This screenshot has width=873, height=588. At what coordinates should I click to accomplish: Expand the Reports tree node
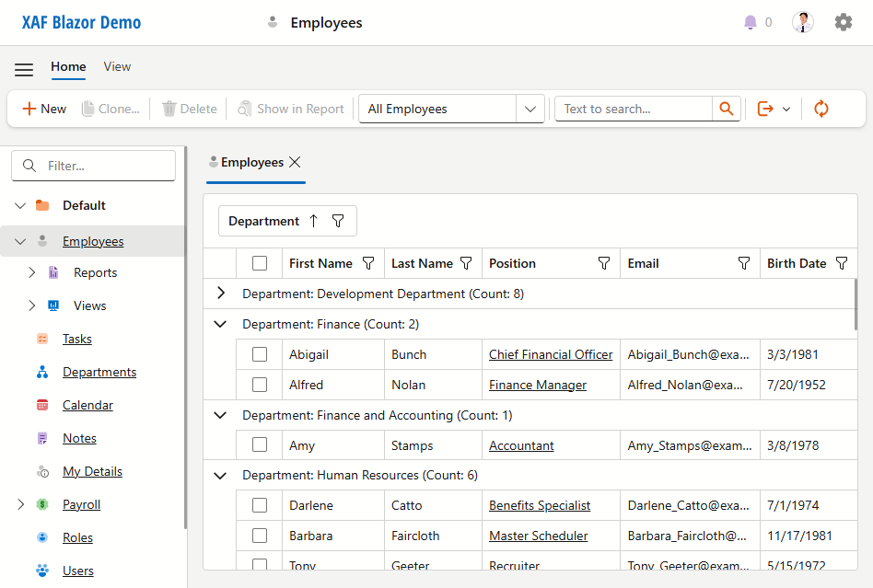[x=31, y=272]
